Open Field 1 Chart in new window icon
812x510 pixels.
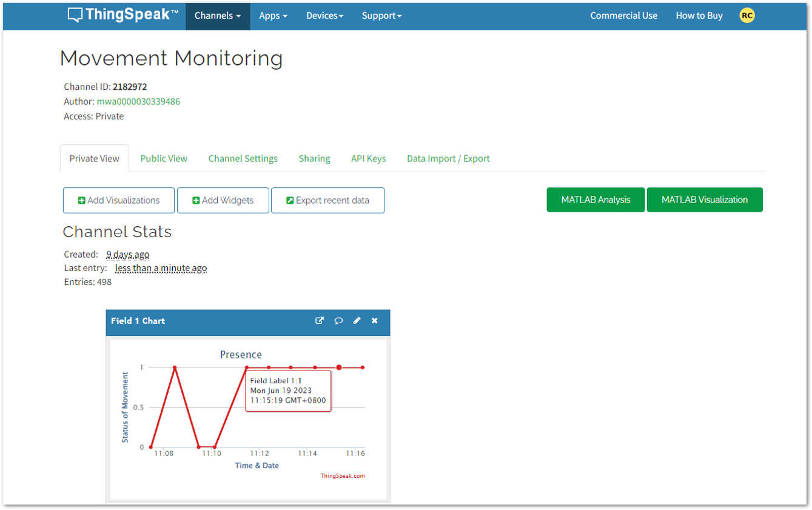click(x=320, y=321)
